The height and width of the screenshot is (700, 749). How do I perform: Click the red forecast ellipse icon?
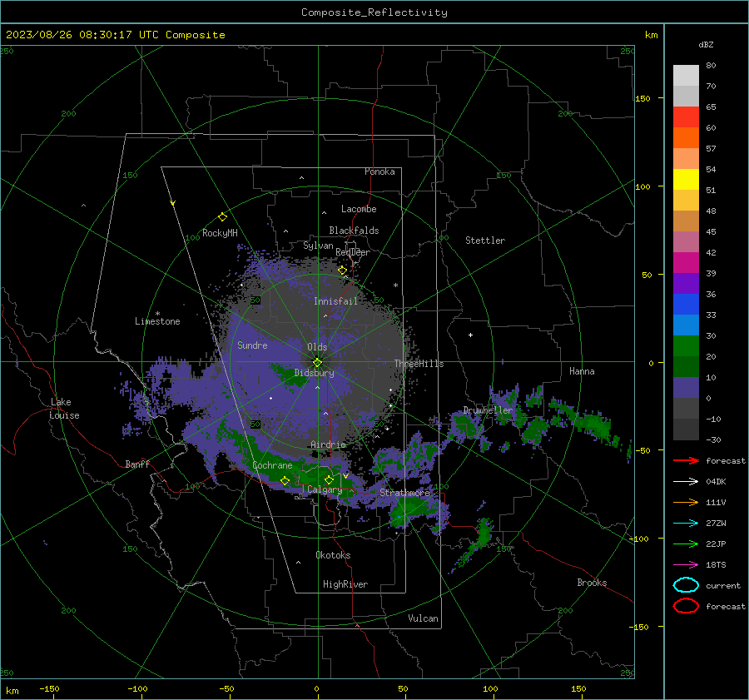pos(686,606)
